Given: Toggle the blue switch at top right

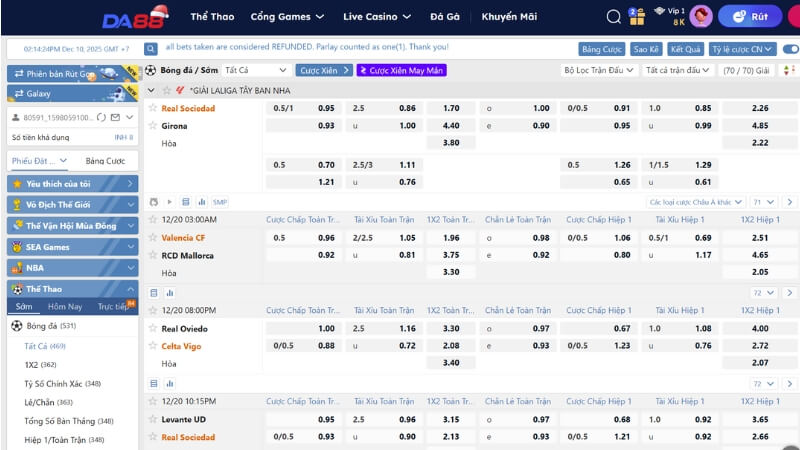Looking at the screenshot, I should 791,49.
